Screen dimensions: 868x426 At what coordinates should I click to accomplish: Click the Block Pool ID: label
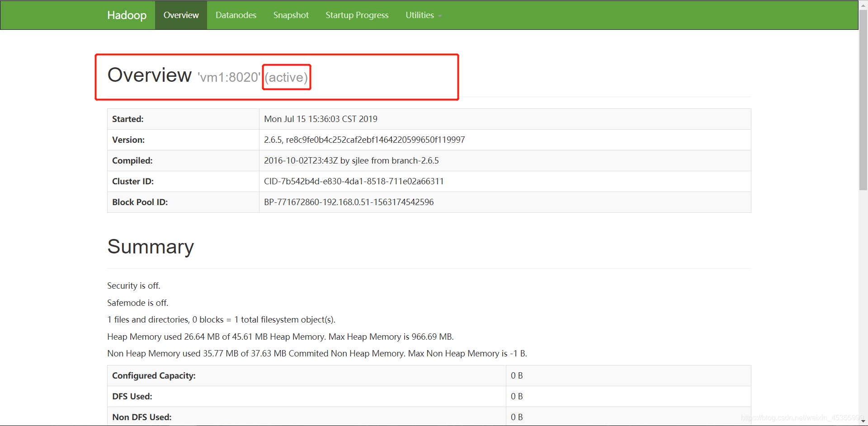[x=140, y=202]
